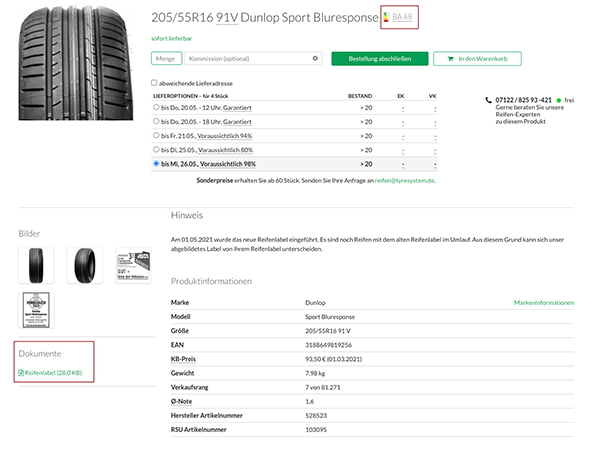This screenshot has width=600, height=450.
Task: Click the clear icon in the Kommission field
Action: [316, 59]
